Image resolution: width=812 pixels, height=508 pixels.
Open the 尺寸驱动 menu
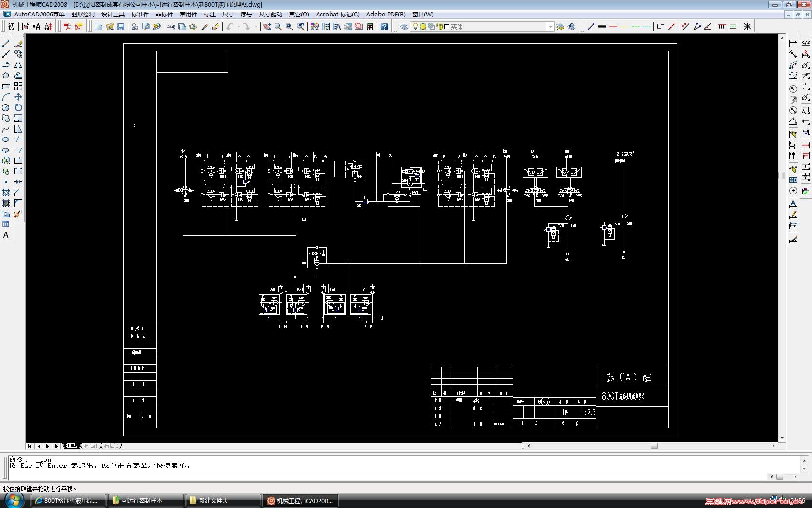click(x=271, y=14)
